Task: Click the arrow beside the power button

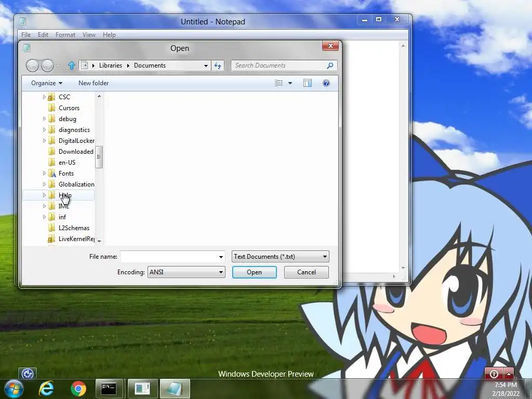Action: click(509, 374)
